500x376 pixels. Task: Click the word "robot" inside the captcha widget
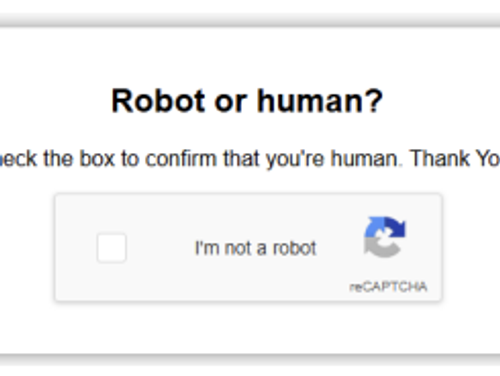pyautogui.click(x=294, y=248)
